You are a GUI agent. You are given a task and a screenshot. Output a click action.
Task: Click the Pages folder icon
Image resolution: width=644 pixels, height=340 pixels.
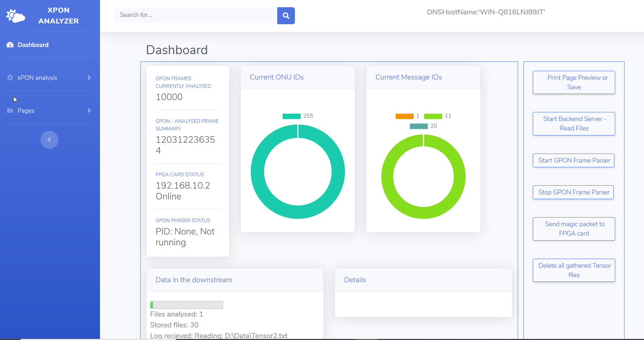coord(10,111)
